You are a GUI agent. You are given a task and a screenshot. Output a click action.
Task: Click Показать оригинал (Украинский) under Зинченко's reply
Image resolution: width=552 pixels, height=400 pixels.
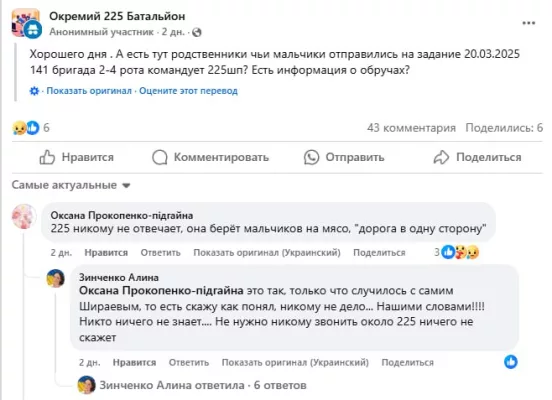click(295, 362)
